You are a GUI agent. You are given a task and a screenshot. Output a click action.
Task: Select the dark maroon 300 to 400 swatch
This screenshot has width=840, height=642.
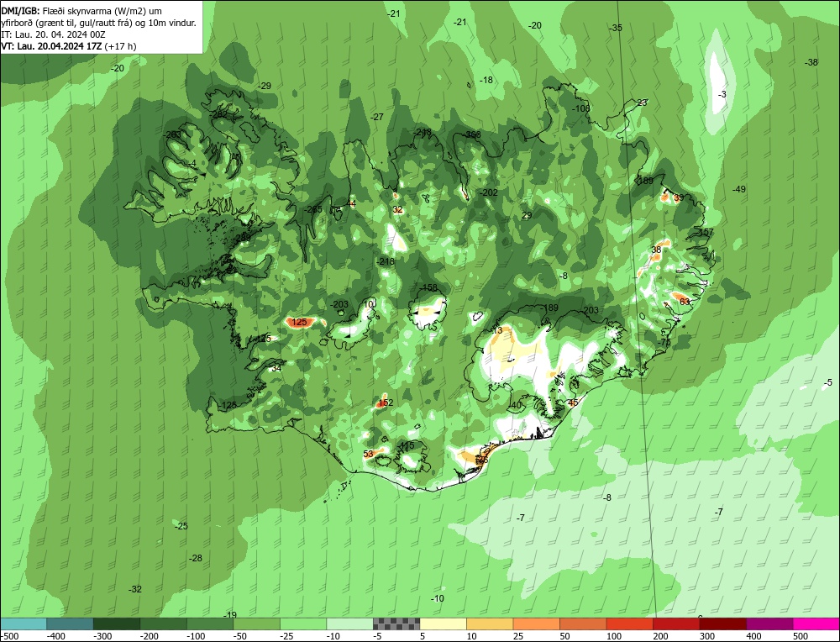coord(722,624)
